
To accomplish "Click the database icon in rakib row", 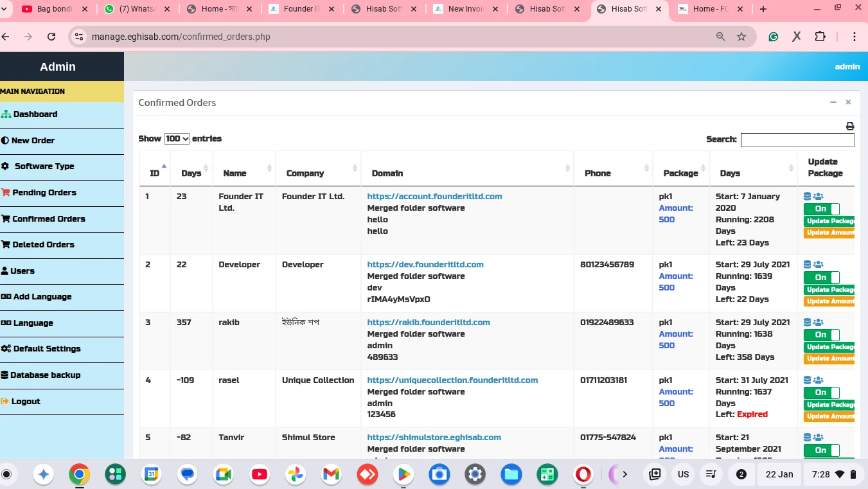I will 808,323.
